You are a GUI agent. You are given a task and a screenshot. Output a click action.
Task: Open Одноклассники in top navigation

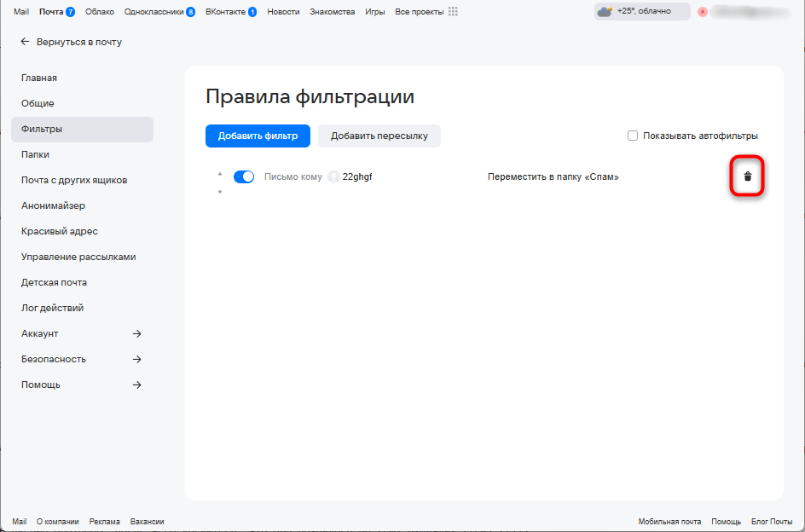click(154, 11)
